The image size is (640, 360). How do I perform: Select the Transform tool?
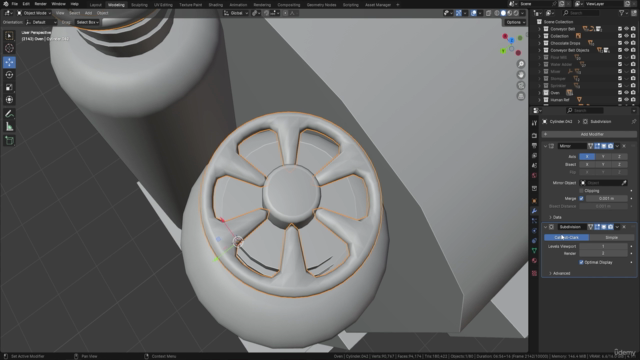[9, 100]
